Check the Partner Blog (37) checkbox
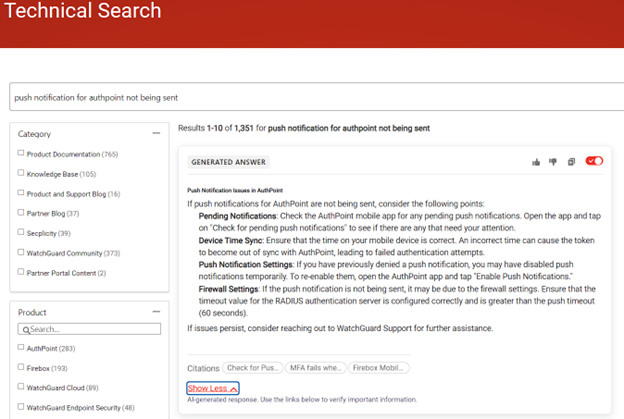624x419 pixels. (x=21, y=212)
